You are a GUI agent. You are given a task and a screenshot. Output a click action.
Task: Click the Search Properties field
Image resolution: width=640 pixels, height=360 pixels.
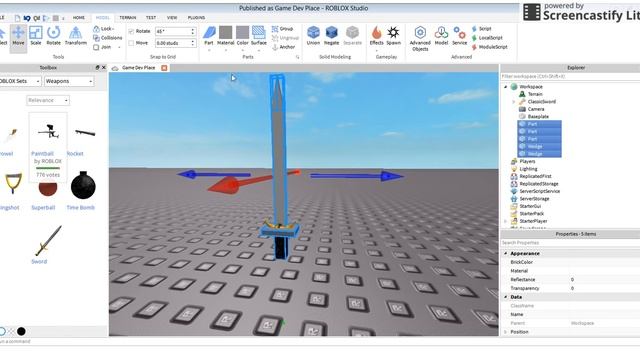click(x=570, y=243)
